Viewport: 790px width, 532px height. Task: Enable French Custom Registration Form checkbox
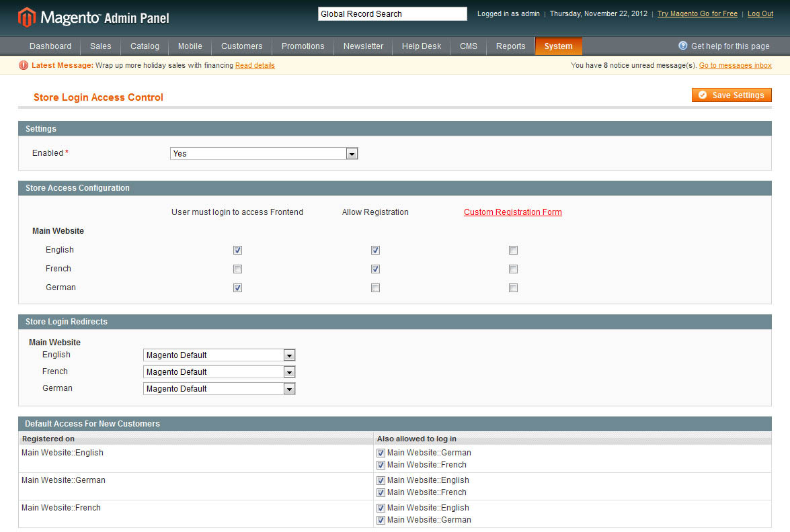[514, 269]
